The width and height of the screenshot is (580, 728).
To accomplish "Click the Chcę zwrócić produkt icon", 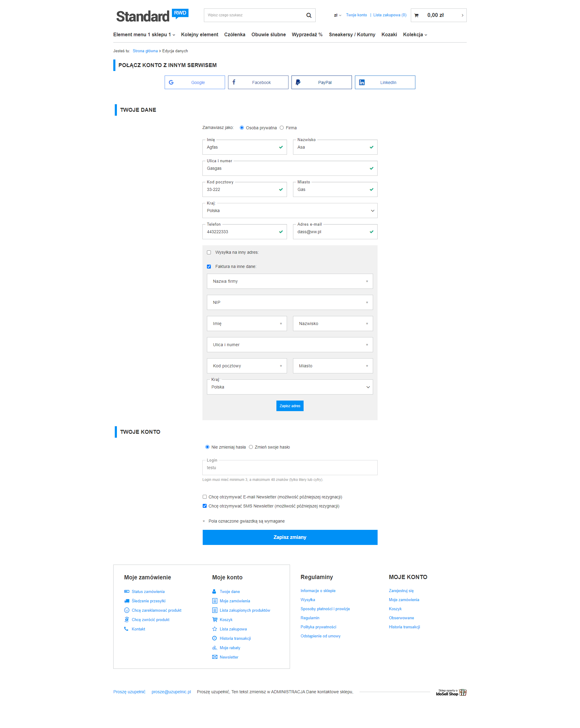I will (127, 619).
